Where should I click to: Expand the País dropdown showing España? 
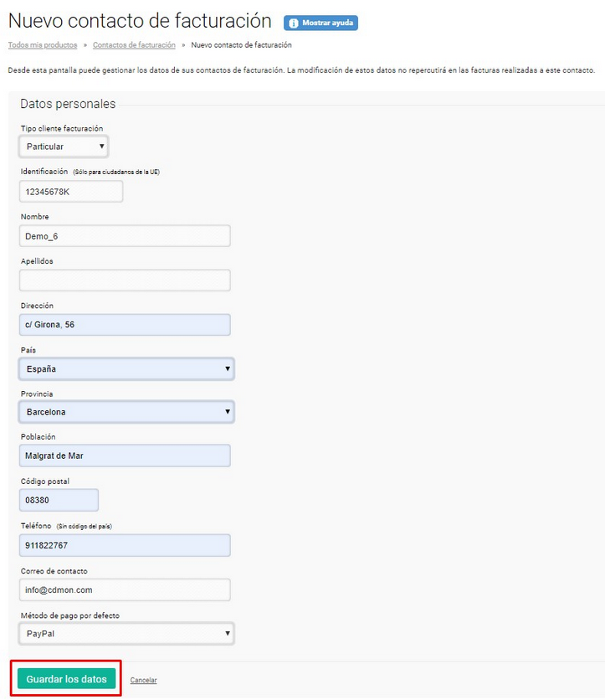126,368
